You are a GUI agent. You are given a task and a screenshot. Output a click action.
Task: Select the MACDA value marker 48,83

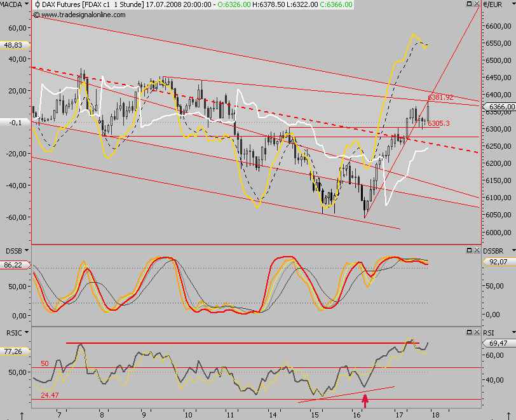pyautogui.click(x=15, y=45)
